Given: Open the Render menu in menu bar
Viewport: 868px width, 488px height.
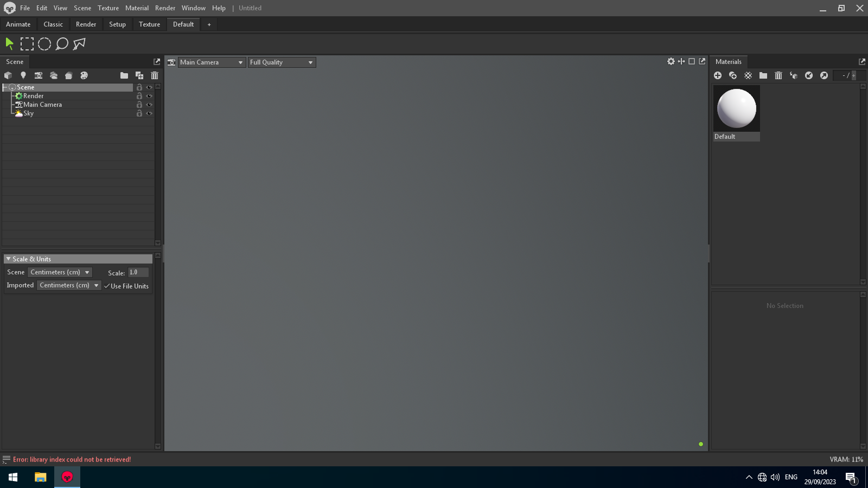Looking at the screenshot, I should tap(165, 8).
